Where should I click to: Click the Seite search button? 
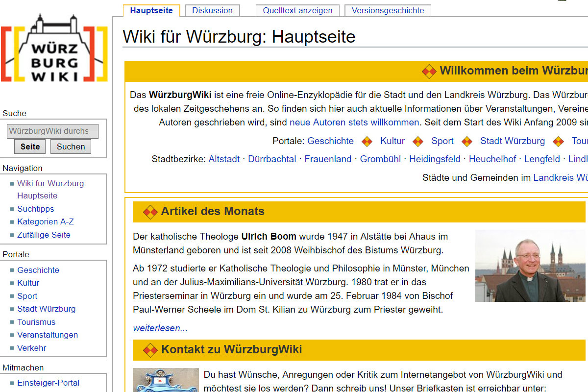(x=30, y=147)
